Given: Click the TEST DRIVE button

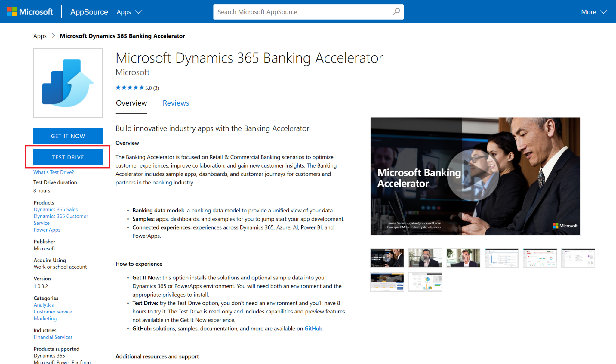Looking at the screenshot, I should tap(68, 157).
